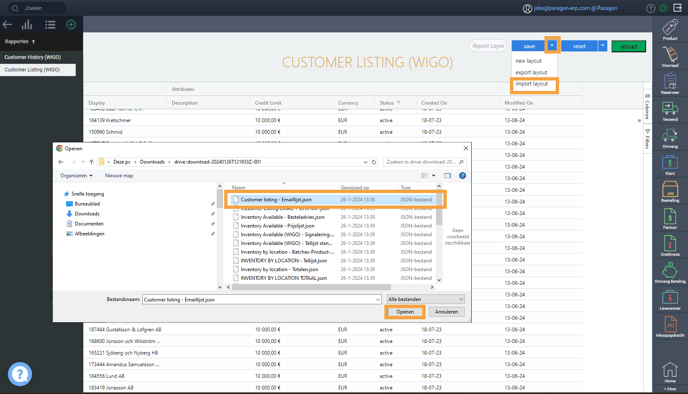
Task: Click the back arrow in app sidebar
Action: [x=7, y=25]
